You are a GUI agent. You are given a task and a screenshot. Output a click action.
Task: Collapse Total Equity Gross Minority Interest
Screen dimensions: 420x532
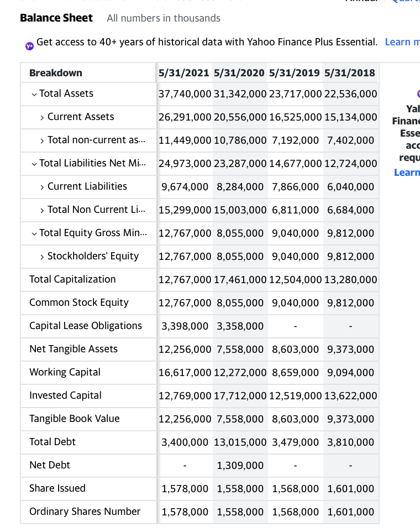(34, 233)
